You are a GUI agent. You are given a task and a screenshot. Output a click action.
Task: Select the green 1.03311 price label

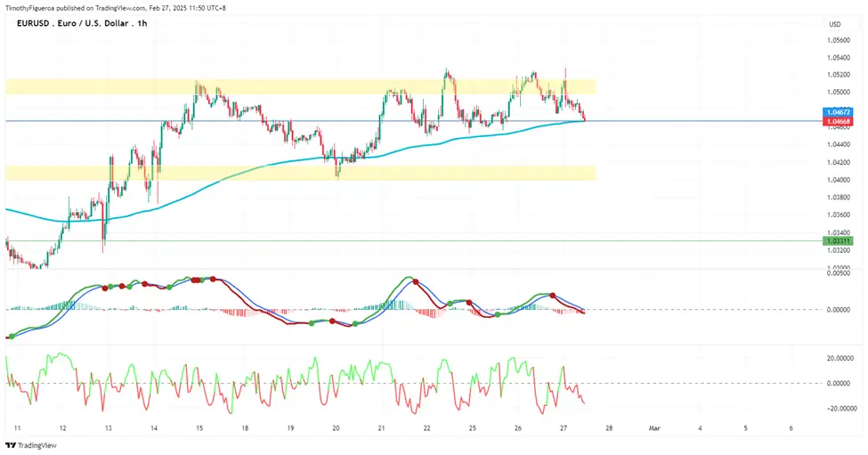coord(840,240)
